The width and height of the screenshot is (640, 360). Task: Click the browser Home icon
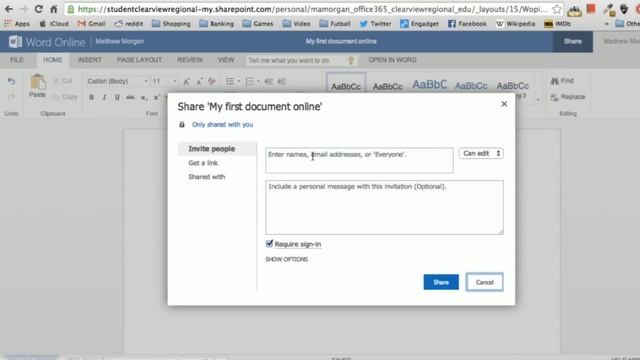[x=53, y=9]
